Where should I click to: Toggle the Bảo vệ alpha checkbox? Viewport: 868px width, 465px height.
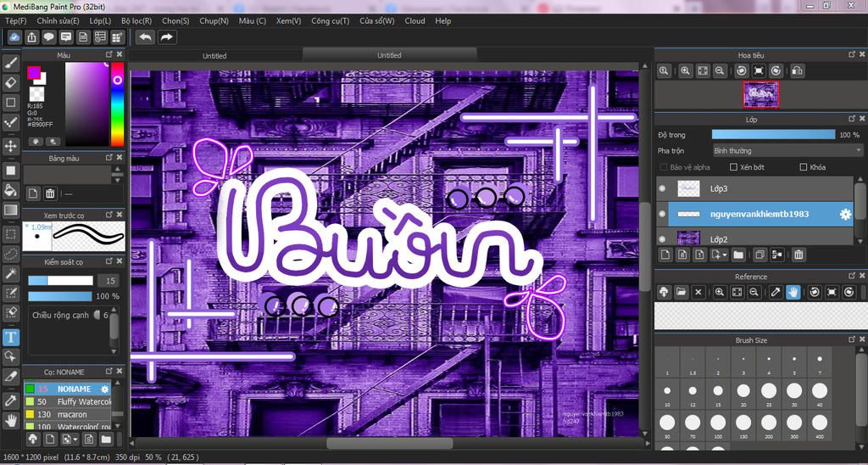point(664,167)
